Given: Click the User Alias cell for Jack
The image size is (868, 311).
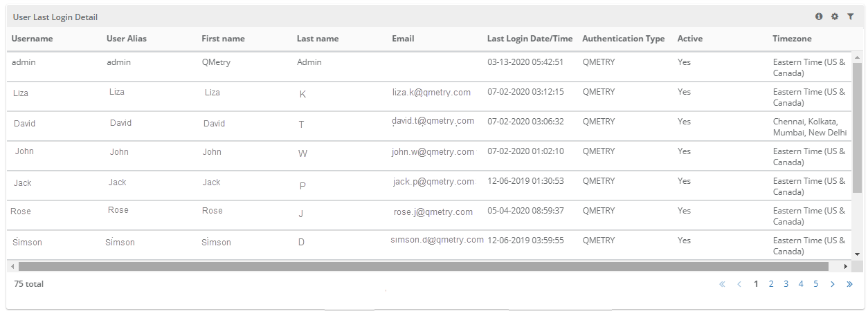Looking at the screenshot, I should (118, 182).
